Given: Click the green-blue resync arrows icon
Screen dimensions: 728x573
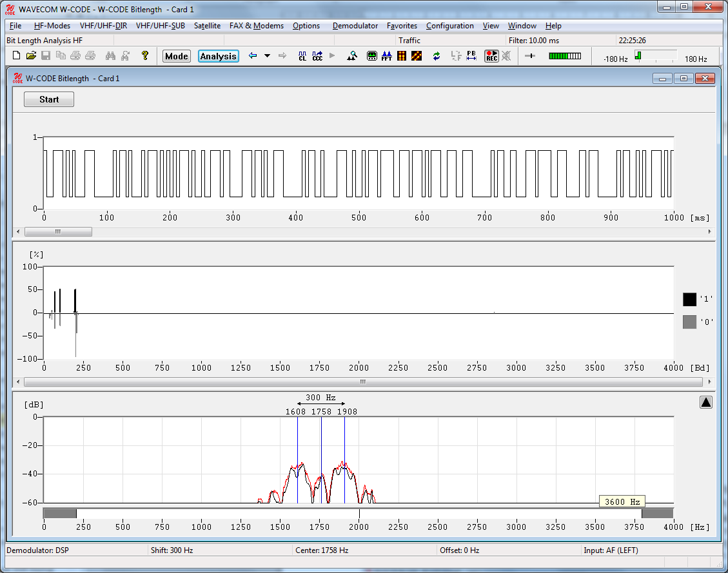Looking at the screenshot, I should (x=437, y=56).
